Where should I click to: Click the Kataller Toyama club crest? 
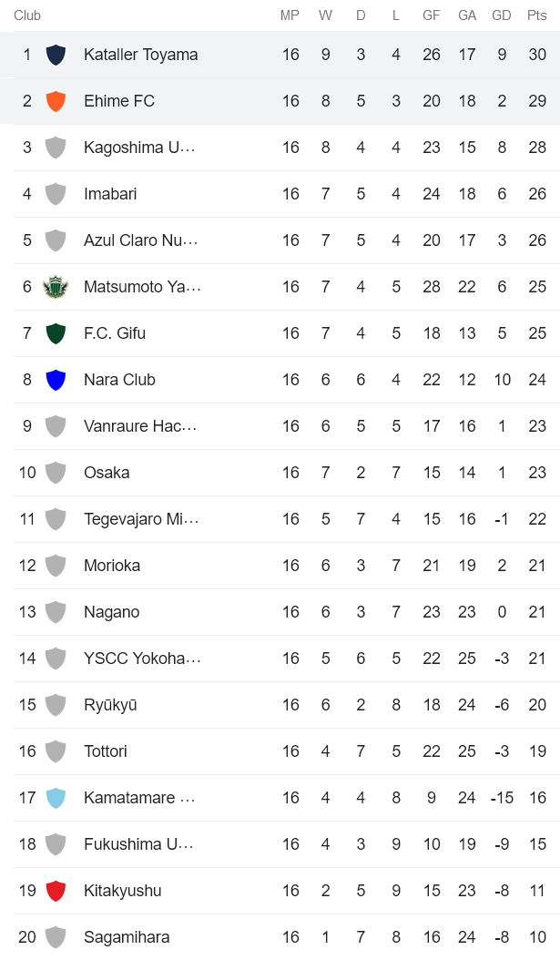56,55
